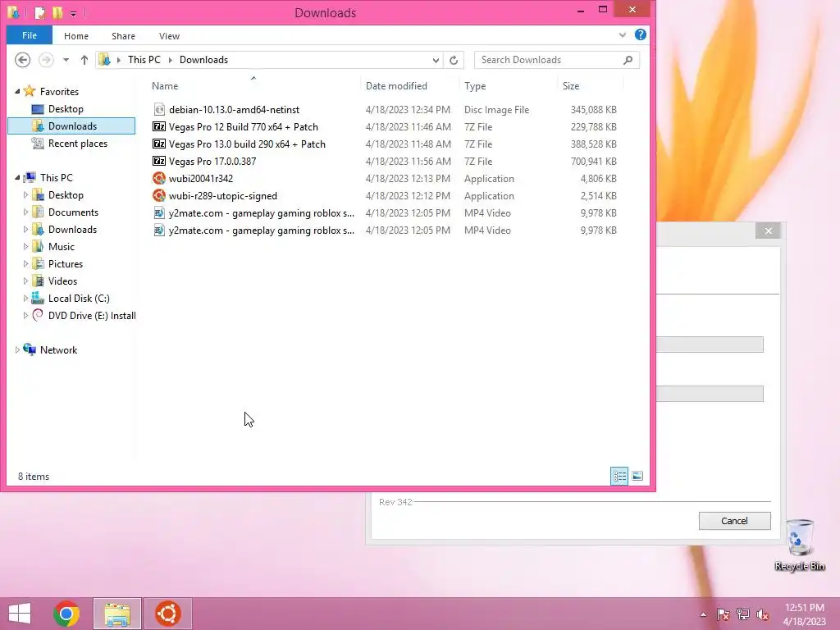Viewport: 840px width, 630px height.
Task: Select wubi-r289-utopic-signed application icon
Action: (159, 195)
